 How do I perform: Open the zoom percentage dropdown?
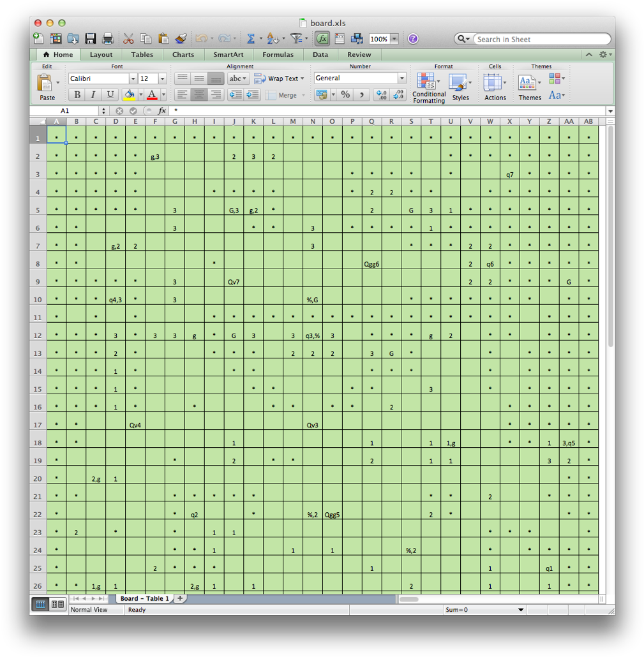coord(394,39)
